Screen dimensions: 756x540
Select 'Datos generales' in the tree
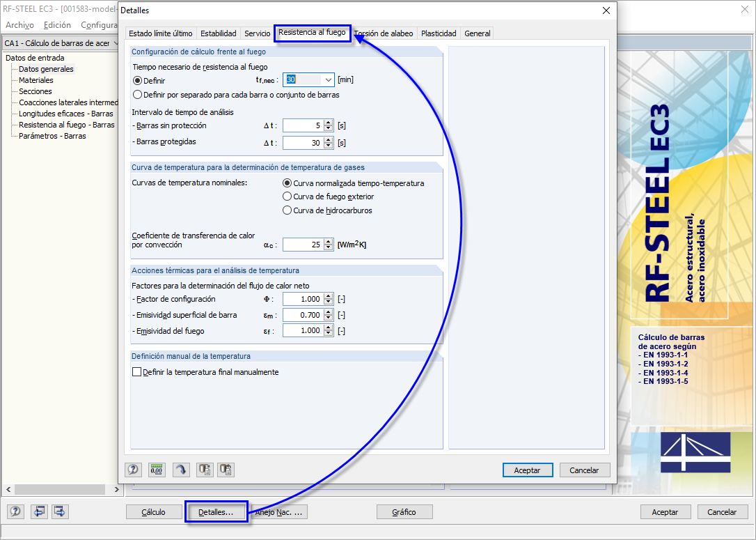point(46,69)
